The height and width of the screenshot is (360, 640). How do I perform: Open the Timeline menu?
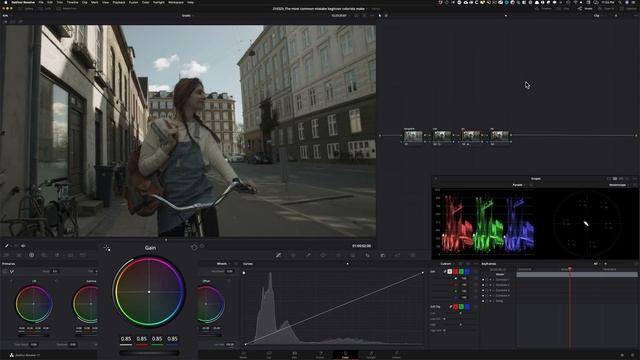coord(72,2)
